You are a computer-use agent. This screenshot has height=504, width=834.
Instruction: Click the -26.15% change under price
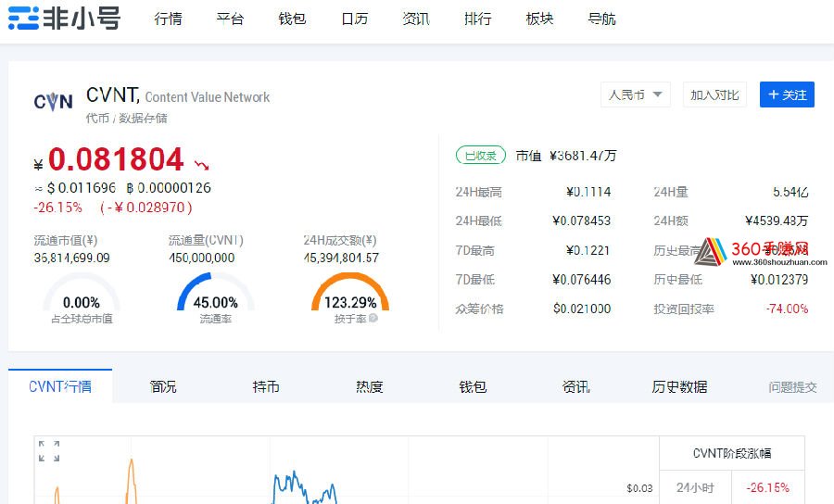58,208
